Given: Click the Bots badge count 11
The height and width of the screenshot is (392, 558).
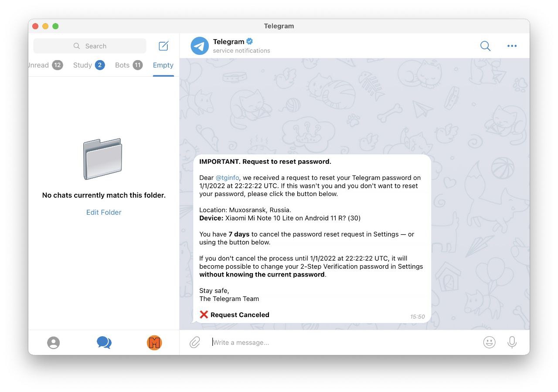Looking at the screenshot, I should [138, 65].
